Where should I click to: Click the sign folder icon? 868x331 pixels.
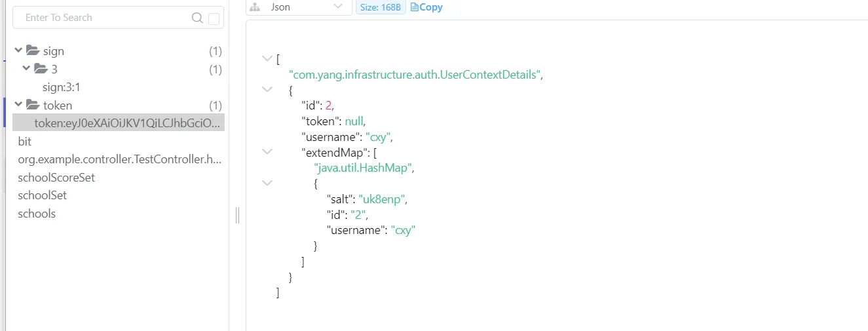pos(33,50)
